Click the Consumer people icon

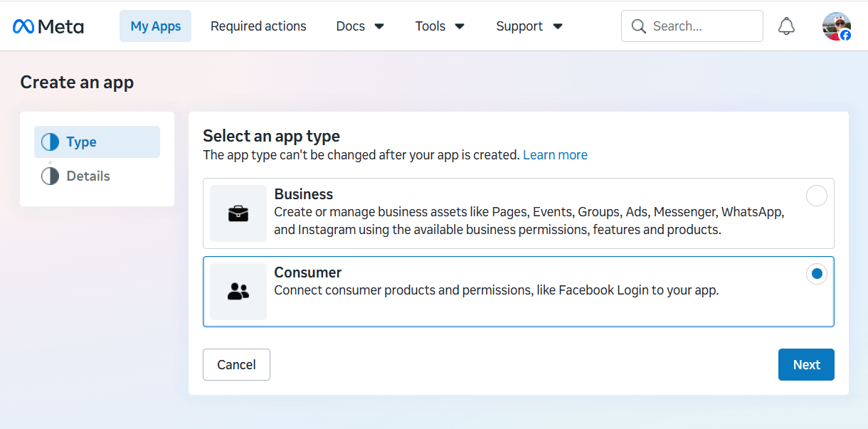pos(238,292)
